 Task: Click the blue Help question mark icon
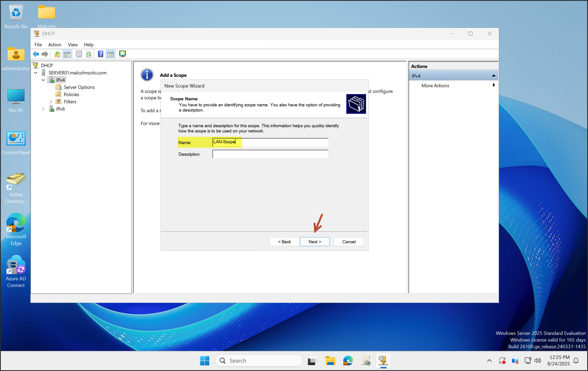[x=100, y=54]
